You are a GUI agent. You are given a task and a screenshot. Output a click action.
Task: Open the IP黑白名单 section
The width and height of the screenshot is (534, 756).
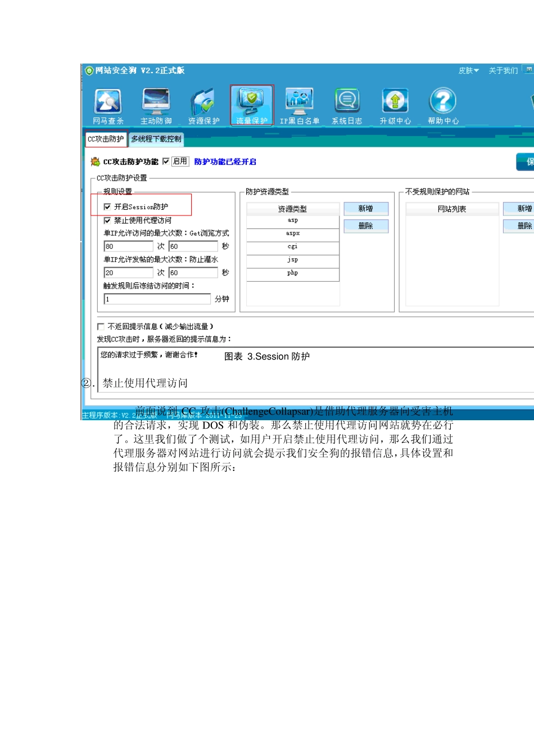tap(300, 106)
